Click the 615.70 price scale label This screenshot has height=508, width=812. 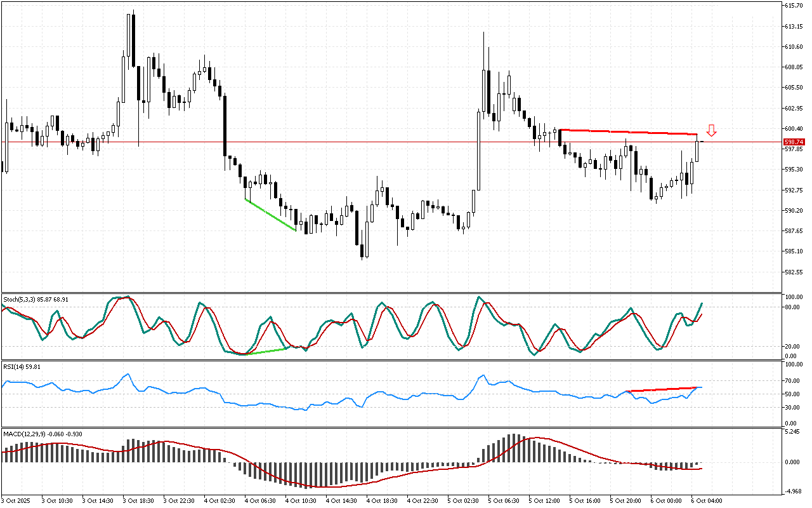(x=794, y=6)
